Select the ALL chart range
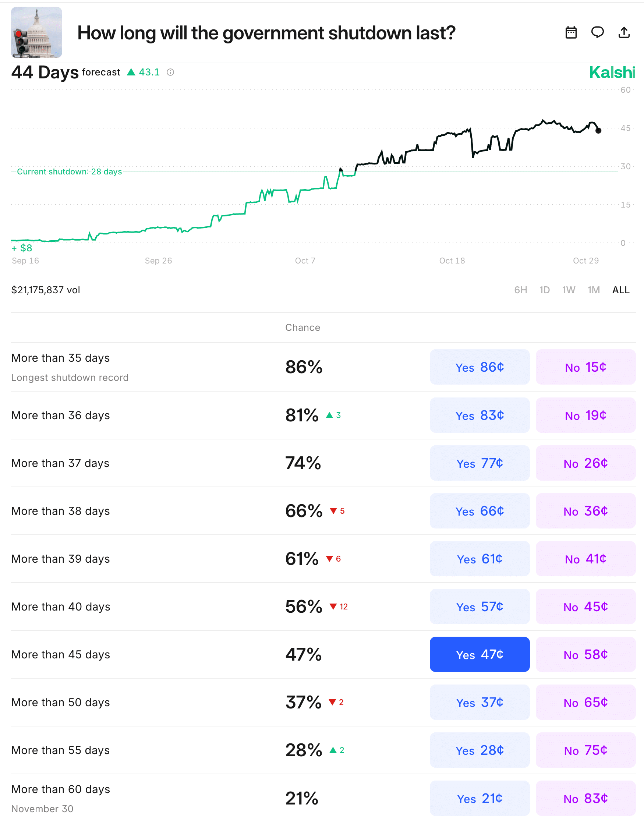The width and height of the screenshot is (644, 817). point(620,290)
